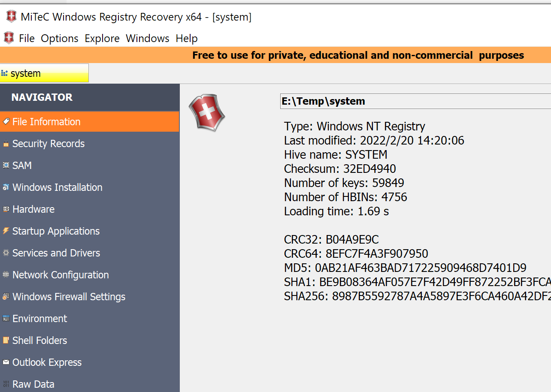View Windows Firewall Settings

tap(69, 296)
